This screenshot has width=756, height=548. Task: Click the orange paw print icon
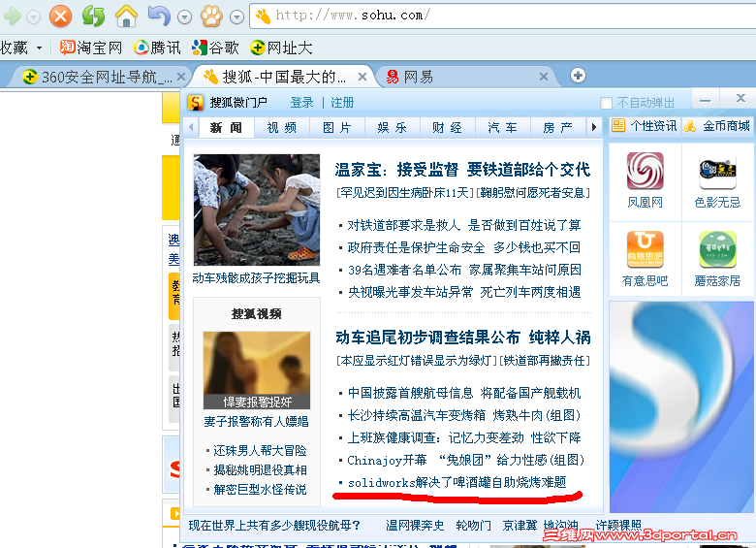click(211, 16)
